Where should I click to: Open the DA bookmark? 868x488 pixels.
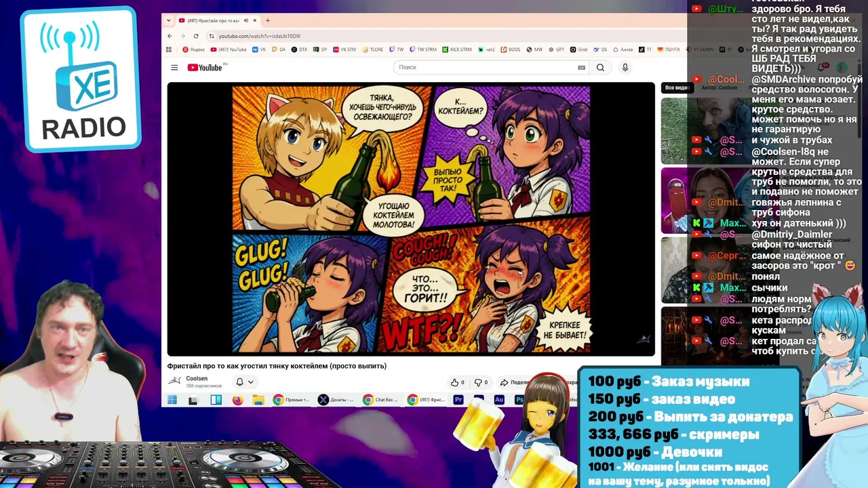point(279,49)
